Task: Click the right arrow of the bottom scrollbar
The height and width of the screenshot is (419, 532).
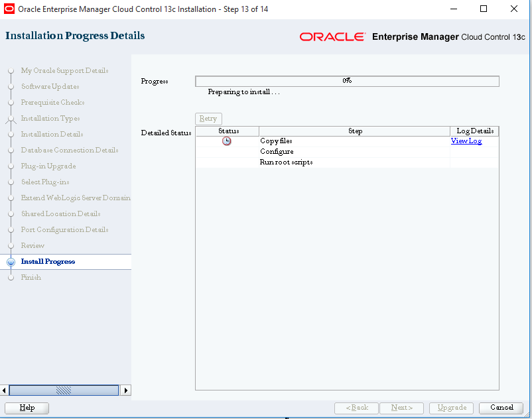Action: pos(125,390)
